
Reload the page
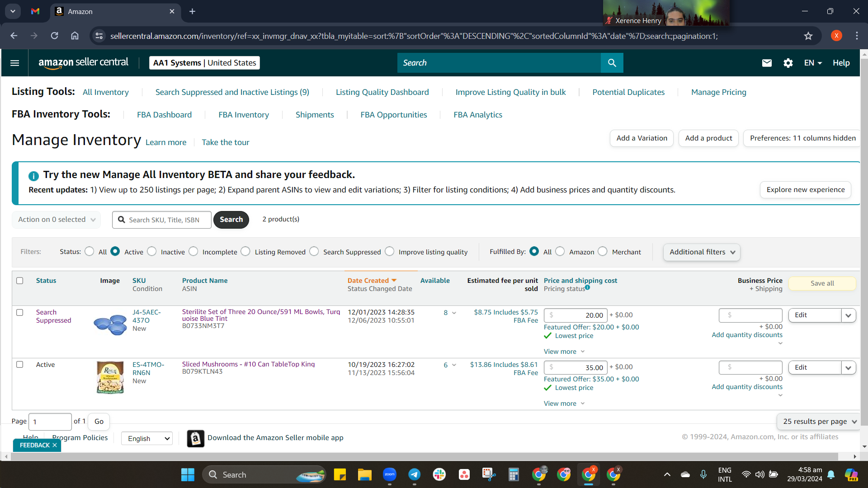54,36
